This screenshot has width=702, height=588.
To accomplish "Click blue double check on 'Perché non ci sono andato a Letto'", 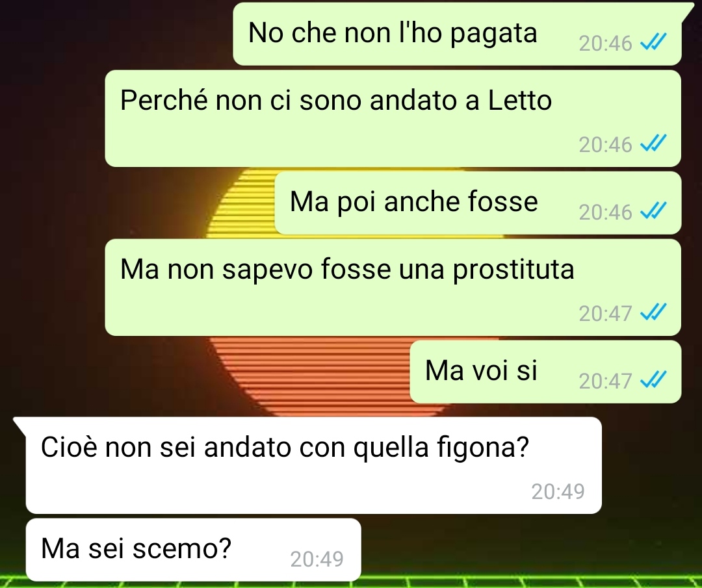I will [654, 143].
